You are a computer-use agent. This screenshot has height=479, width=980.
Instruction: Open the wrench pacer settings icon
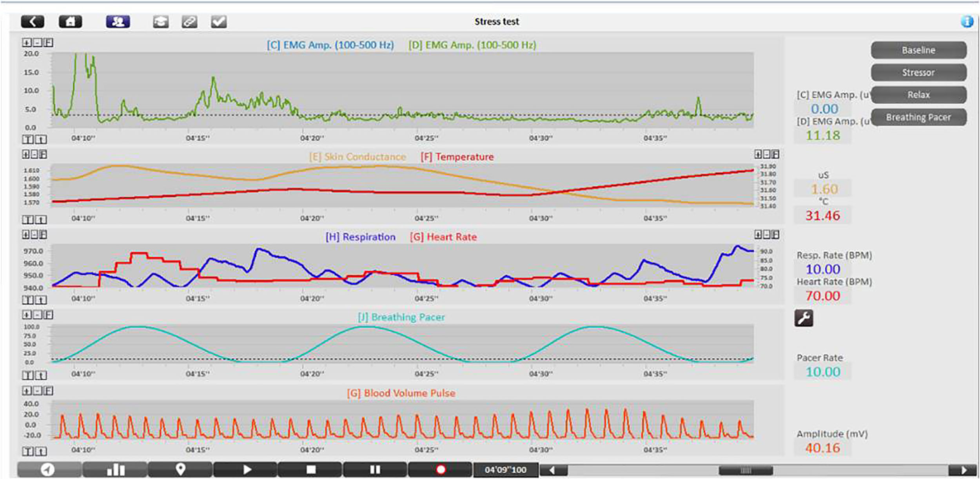tap(804, 318)
